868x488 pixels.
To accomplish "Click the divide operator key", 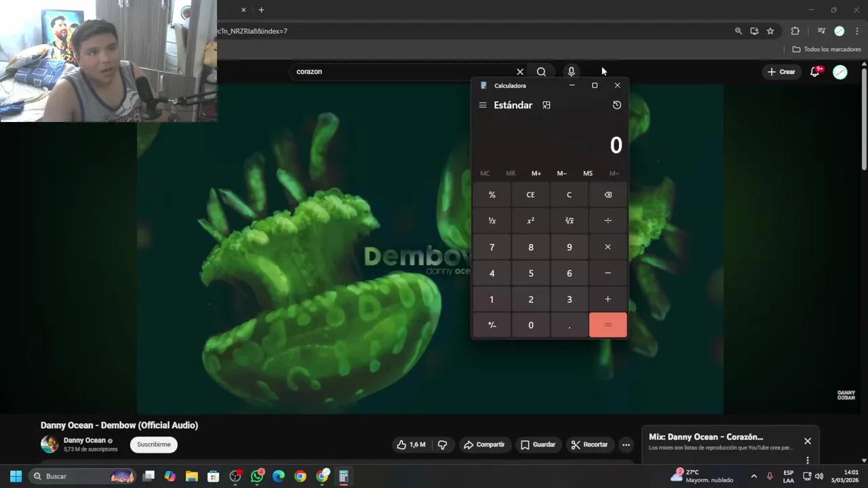I will pos(608,221).
